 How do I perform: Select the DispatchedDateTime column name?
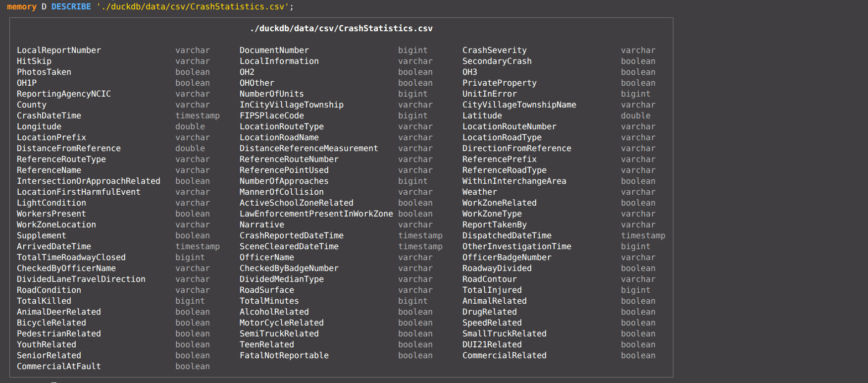pos(507,236)
